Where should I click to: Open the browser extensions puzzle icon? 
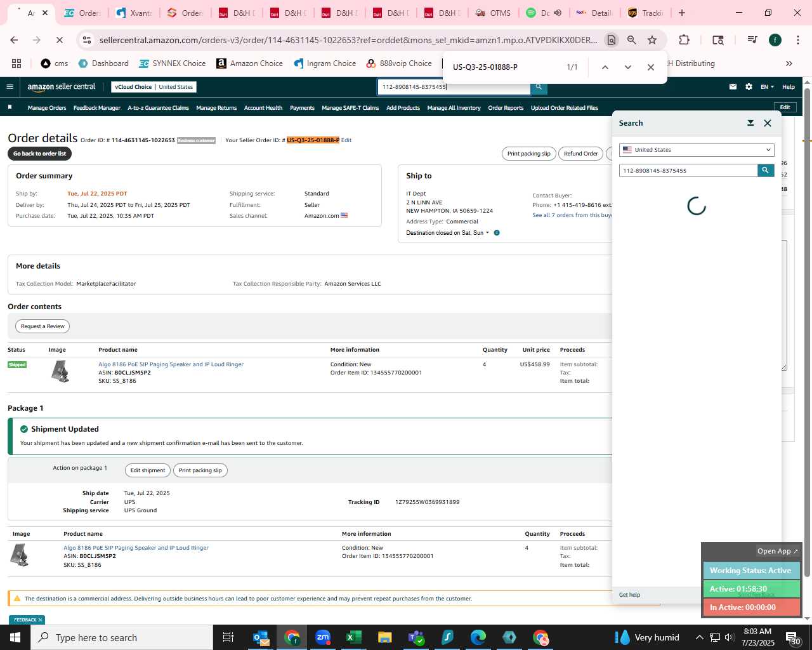point(684,40)
